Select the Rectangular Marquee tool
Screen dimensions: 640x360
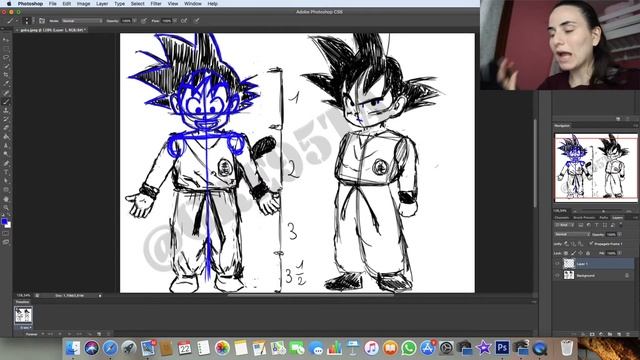point(6,49)
